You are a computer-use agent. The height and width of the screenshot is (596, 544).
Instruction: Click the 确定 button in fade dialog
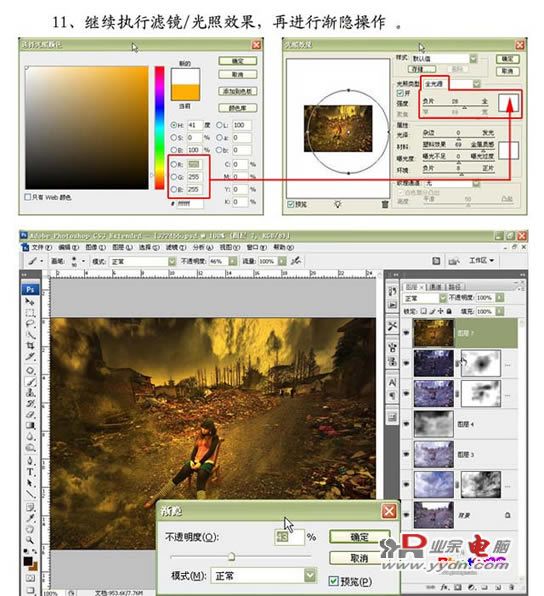(x=359, y=537)
